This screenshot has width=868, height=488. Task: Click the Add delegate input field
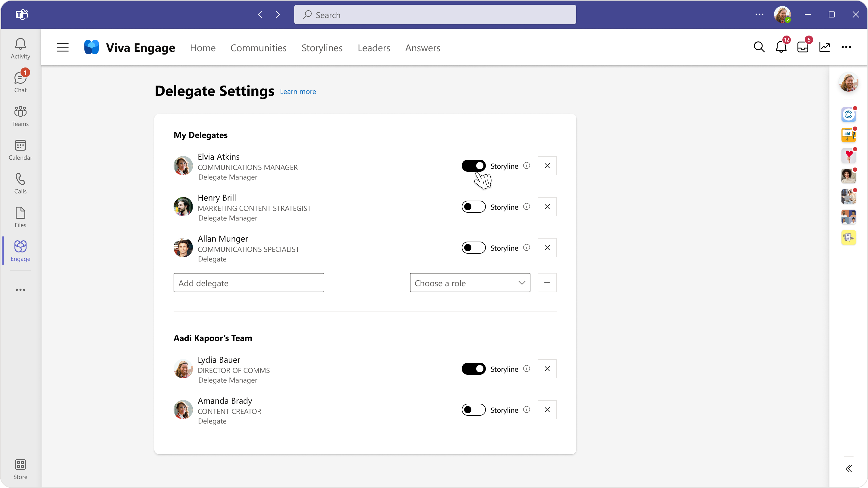click(249, 283)
